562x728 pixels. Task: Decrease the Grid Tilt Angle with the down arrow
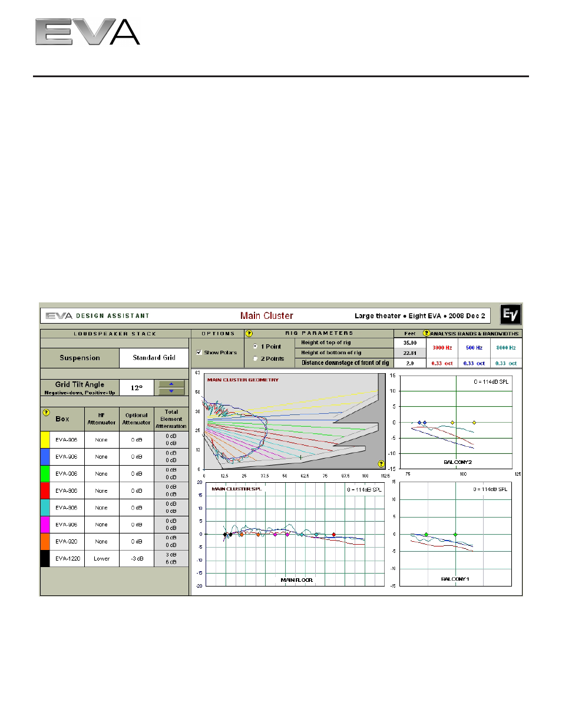click(x=171, y=391)
